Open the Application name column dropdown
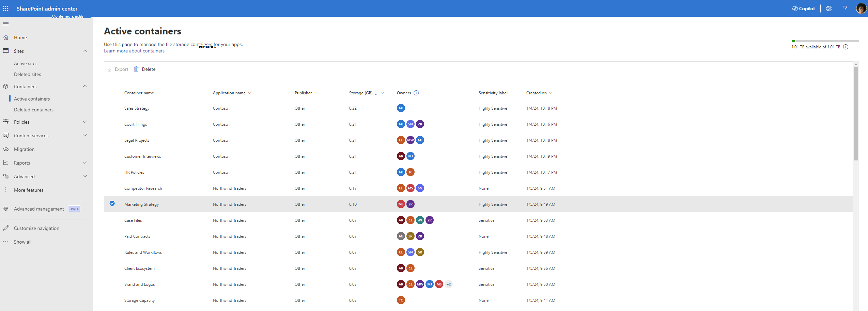 (250, 93)
